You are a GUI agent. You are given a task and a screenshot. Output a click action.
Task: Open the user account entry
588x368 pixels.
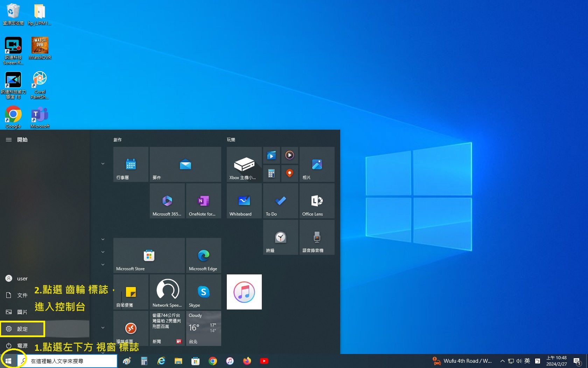pyautogui.click(x=45, y=279)
